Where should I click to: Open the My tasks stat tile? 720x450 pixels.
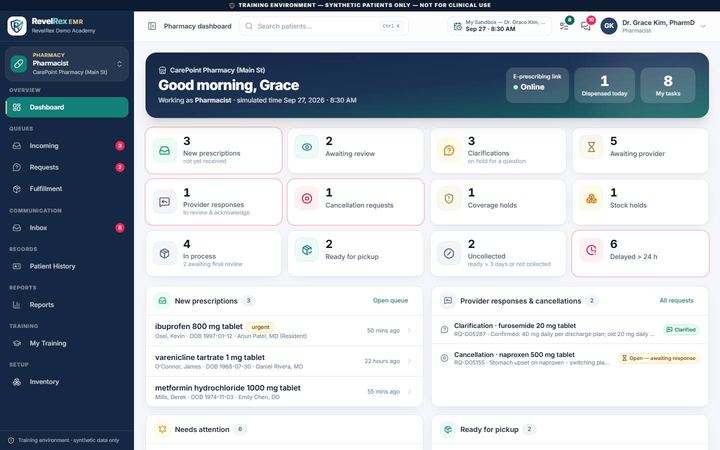668,85
